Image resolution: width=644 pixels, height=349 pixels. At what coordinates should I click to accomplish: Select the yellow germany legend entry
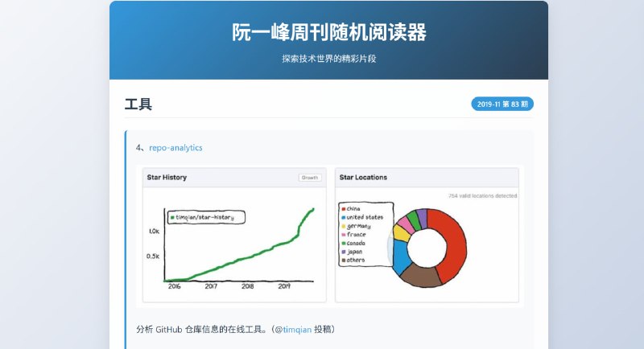pyautogui.click(x=361, y=226)
